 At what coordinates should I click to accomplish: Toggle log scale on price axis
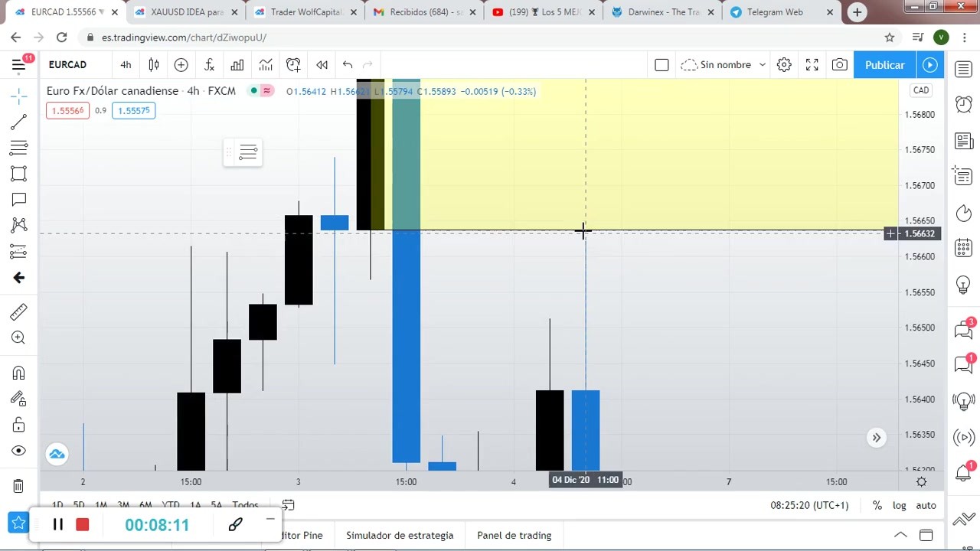[x=899, y=505]
